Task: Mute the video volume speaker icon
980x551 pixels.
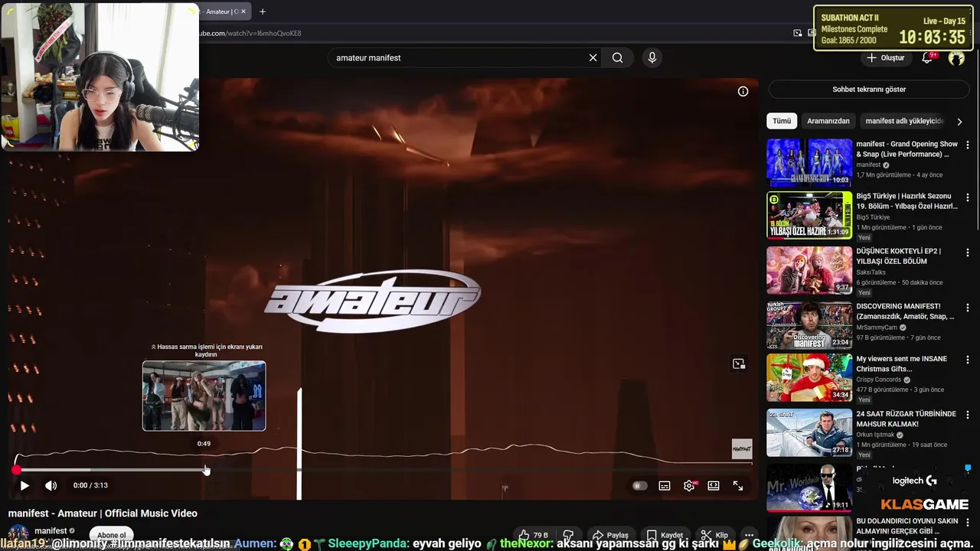Action: pos(51,485)
